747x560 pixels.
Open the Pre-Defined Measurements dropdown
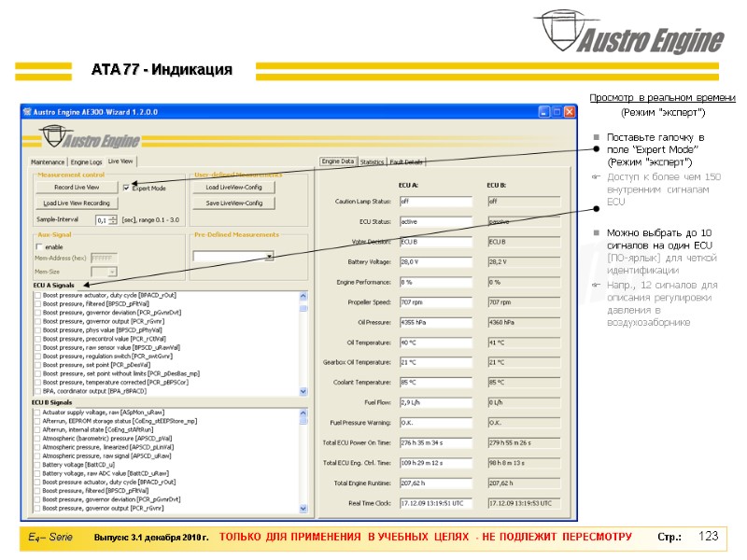(269, 256)
